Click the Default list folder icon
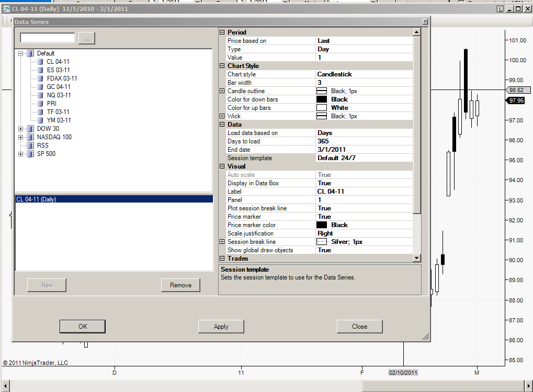This screenshot has width=533, height=392. point(30,53)
